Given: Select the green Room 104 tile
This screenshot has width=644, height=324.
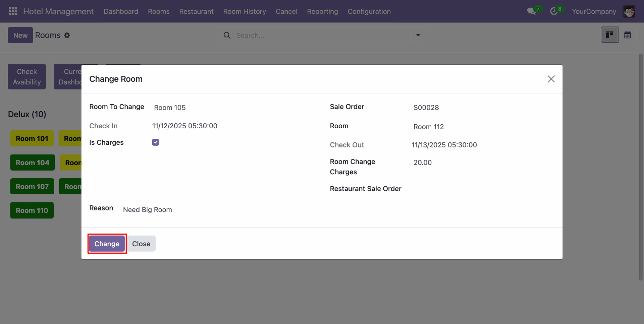Looking at the screenshot, I should (33, 163).
